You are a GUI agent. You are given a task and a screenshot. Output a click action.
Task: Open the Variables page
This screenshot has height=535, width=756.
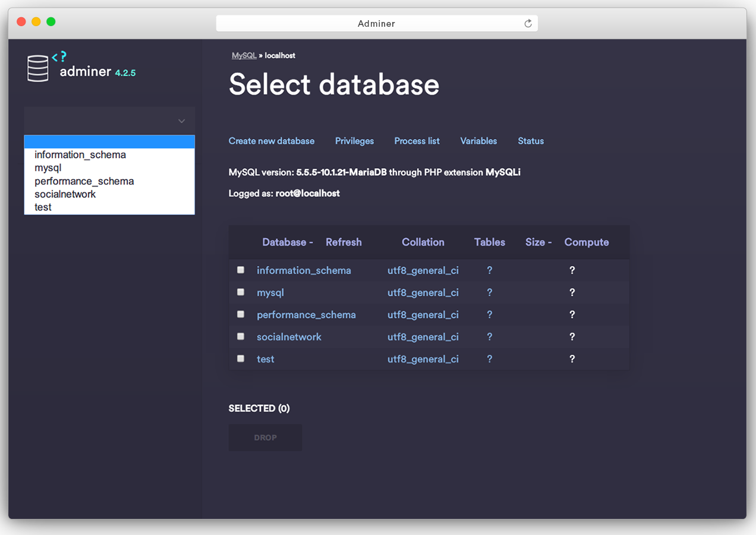[478, 141]
